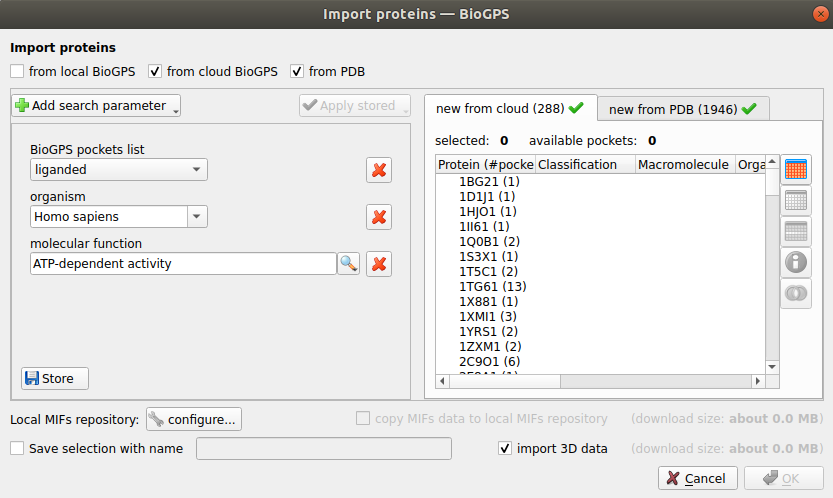The image size is (833, 498).
Task: Click scroll right arrow in protein list
Action: click(x=758, y=381)
